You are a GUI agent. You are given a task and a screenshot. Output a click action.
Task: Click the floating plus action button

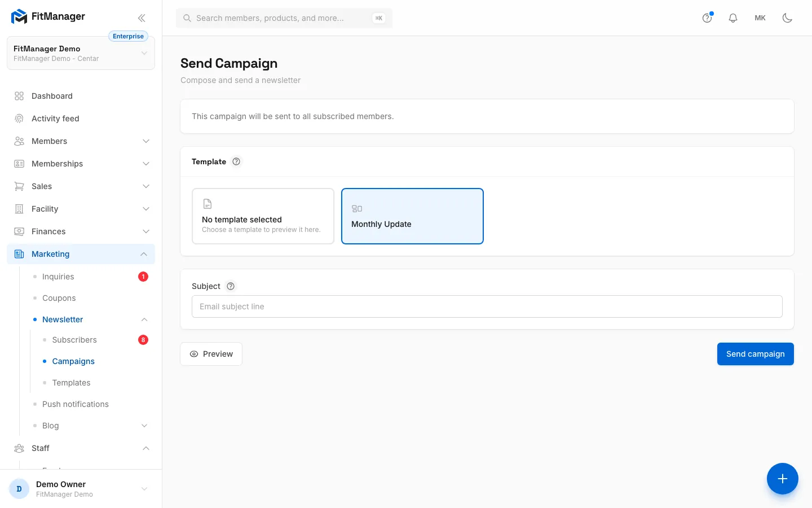[783, 479]
